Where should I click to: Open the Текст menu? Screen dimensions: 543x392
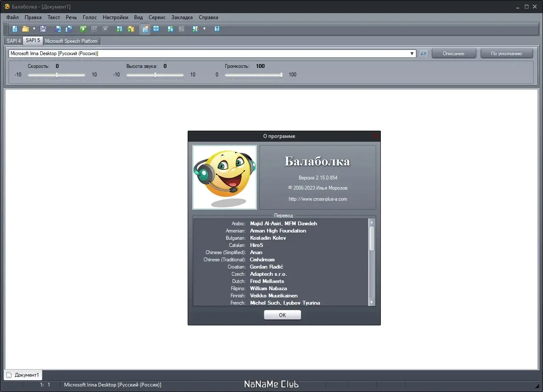(x=54, y=17)
